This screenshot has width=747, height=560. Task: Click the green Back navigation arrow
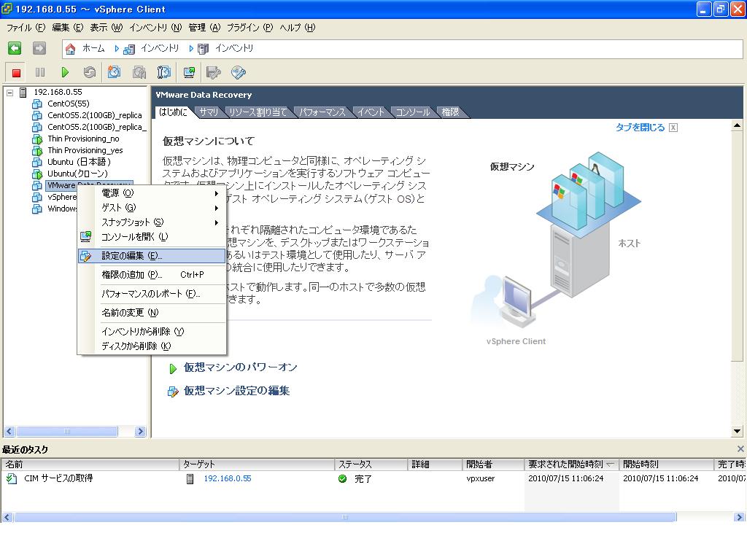pyautogui.click(x=15, y=48)
